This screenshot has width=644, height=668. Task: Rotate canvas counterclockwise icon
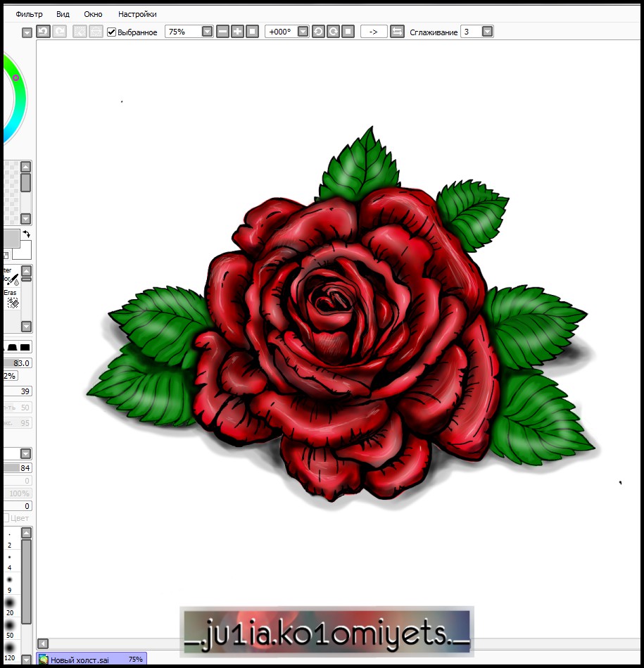[x=318, y=32]
